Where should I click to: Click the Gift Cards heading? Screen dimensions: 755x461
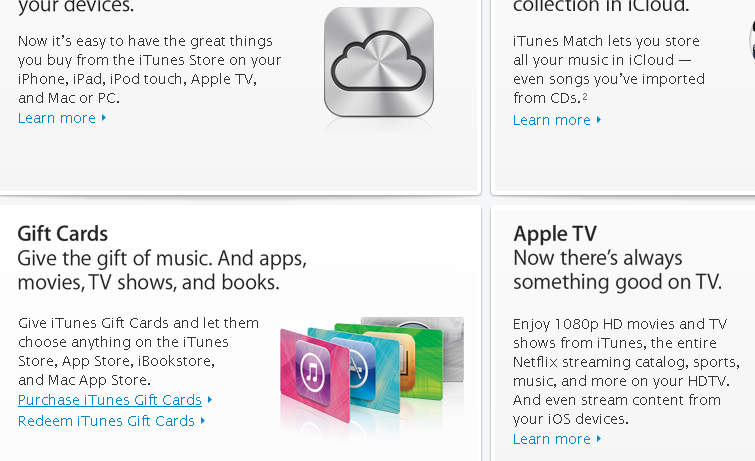click(x=63, y=234)
